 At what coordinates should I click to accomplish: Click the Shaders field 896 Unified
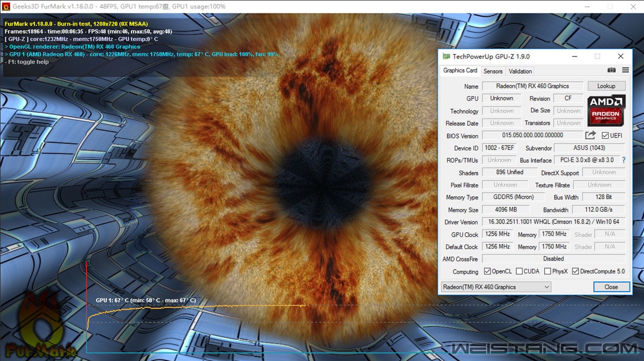509,172
